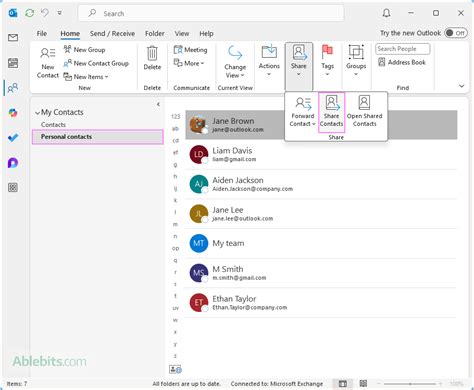Open the View tab
The image size is (474, 390).
tap(182, 34)
